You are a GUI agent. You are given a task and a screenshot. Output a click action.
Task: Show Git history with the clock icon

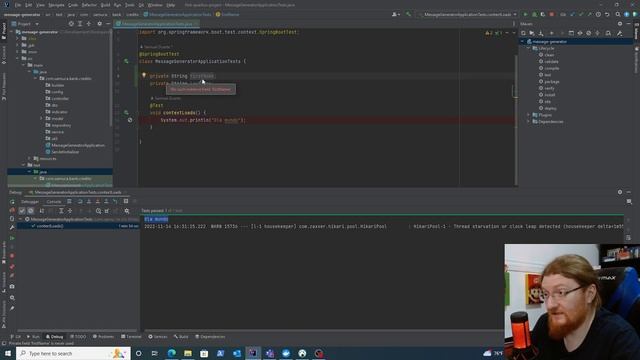pyautogui.click(x=598, y=14)
